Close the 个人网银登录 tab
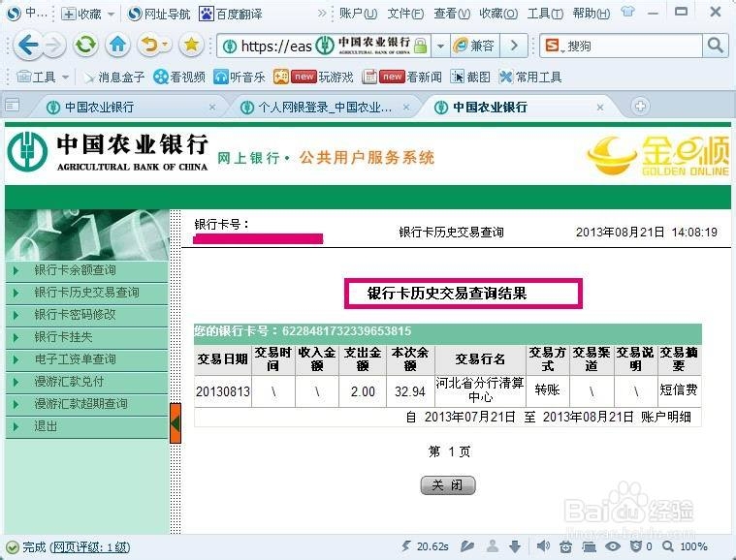This screenshot has width=736, height=560. coord(406,108)
